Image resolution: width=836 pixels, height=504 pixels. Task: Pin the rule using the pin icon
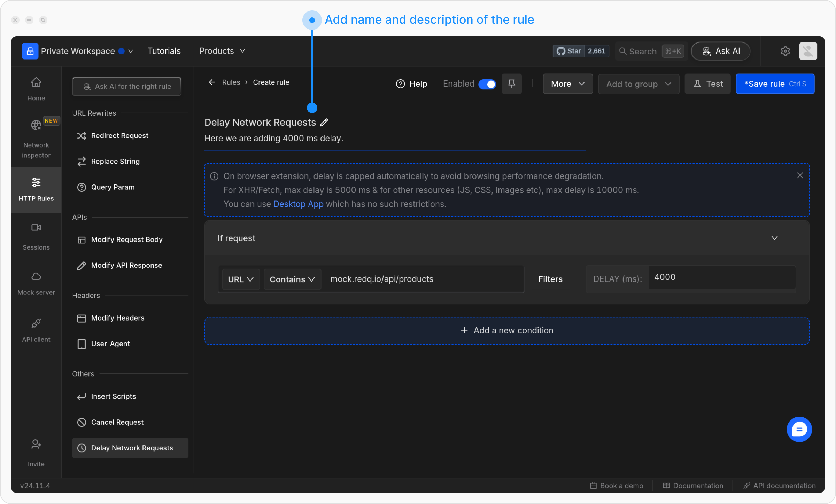click(x=511, y=84)
